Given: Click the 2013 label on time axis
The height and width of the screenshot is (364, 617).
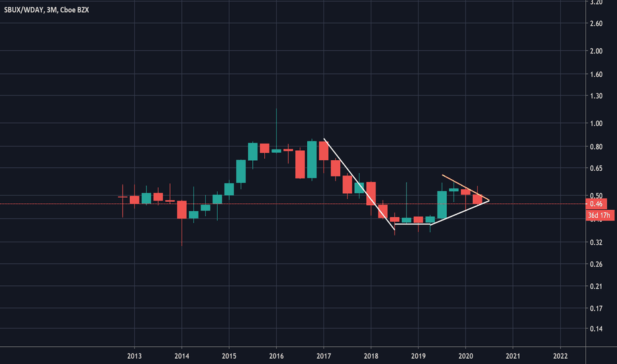Looking at the screenshot, I should coord(134,356).
